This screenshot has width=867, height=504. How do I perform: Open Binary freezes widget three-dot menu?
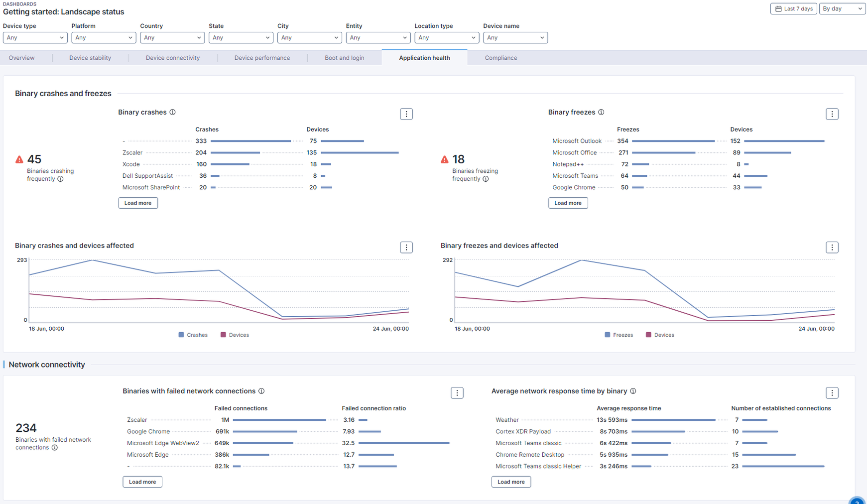(x=832, y=114)
